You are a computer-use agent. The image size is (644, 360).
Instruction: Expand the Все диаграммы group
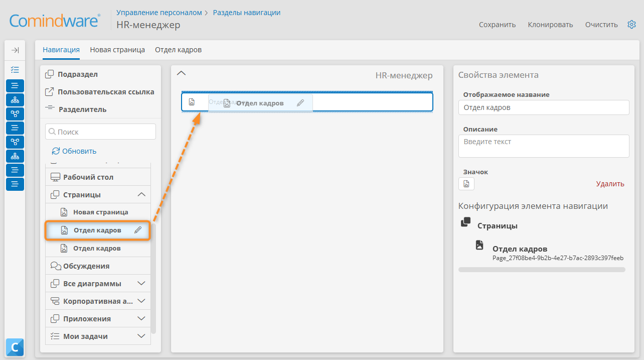141,284
